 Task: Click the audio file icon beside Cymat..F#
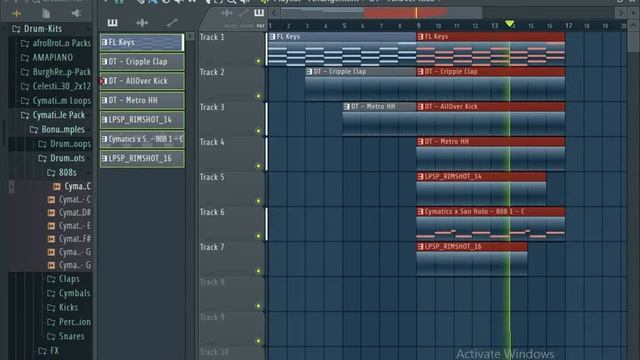pos(51,239)
